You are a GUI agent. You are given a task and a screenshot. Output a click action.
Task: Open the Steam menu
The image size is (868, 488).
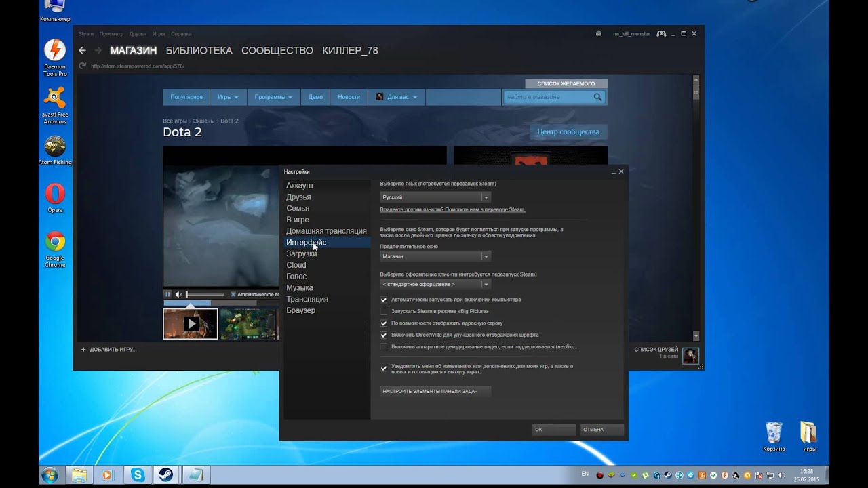pyautogui.click(x=85, y=33)
